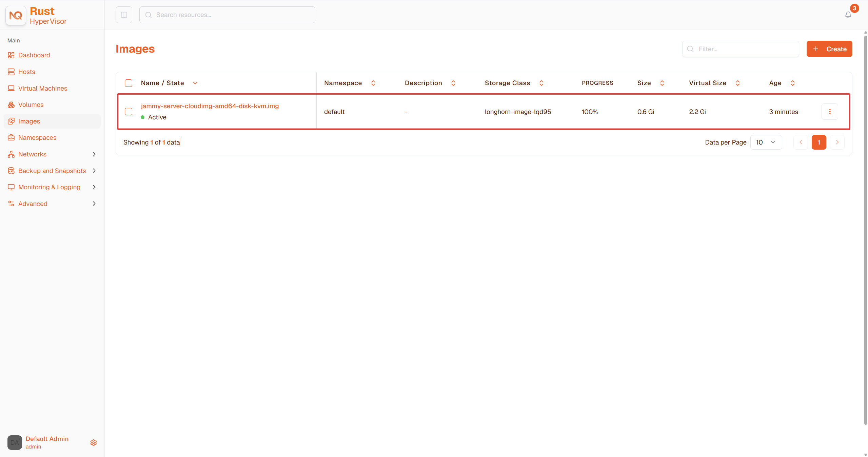868x457 pixels.
Task: Open Namespaces page
Action: (37, 138)
